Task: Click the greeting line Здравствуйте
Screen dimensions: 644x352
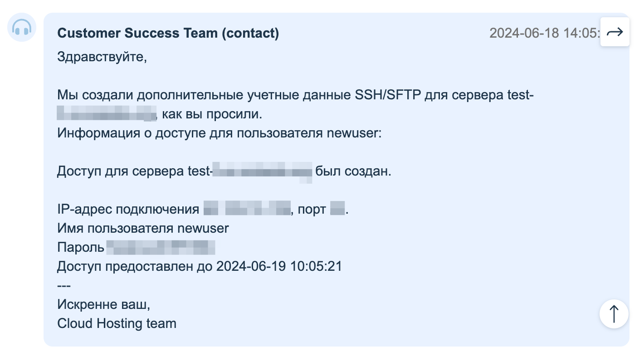Action: point(102,57)
